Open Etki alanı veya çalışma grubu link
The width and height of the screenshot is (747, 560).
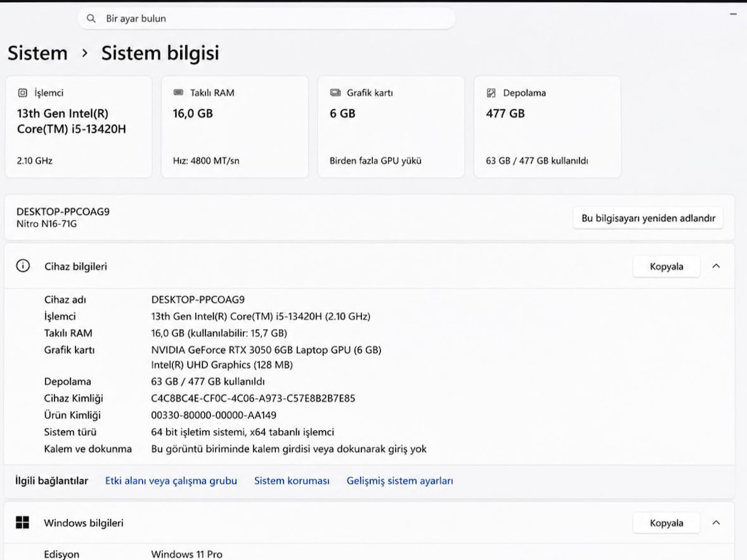coord(171,481)
